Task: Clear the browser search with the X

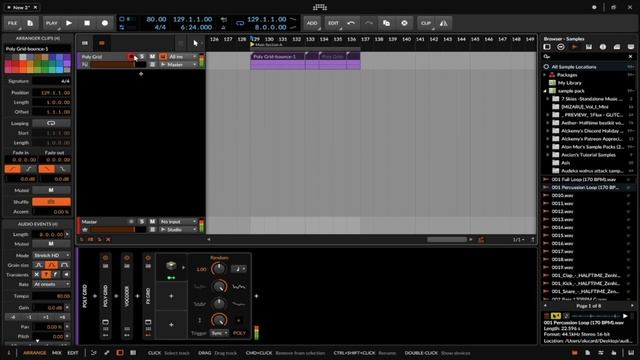Action: click(x=631, y=57)
